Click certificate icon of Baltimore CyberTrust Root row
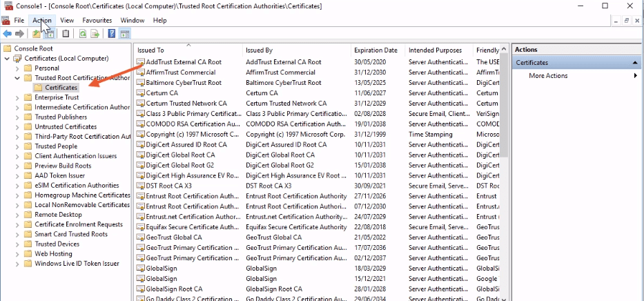 pos(141,83)
